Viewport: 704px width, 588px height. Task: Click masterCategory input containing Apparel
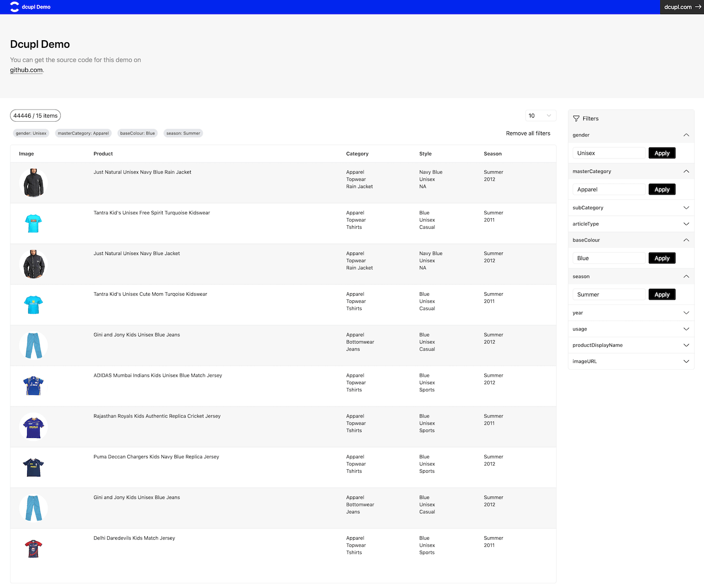609,190
